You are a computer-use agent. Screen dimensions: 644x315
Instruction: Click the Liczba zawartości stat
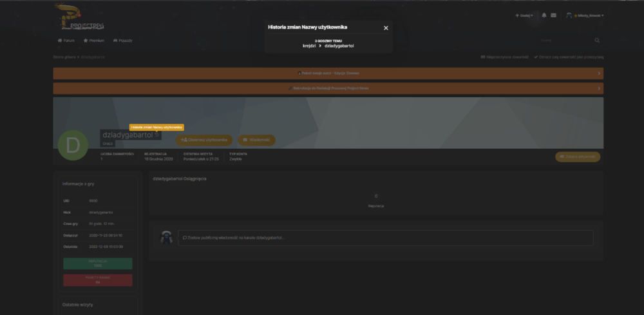[117, 157]
